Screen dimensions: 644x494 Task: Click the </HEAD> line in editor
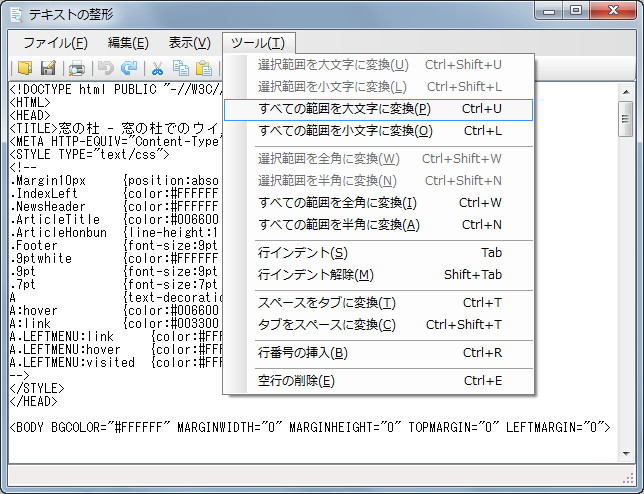point(33,401)
